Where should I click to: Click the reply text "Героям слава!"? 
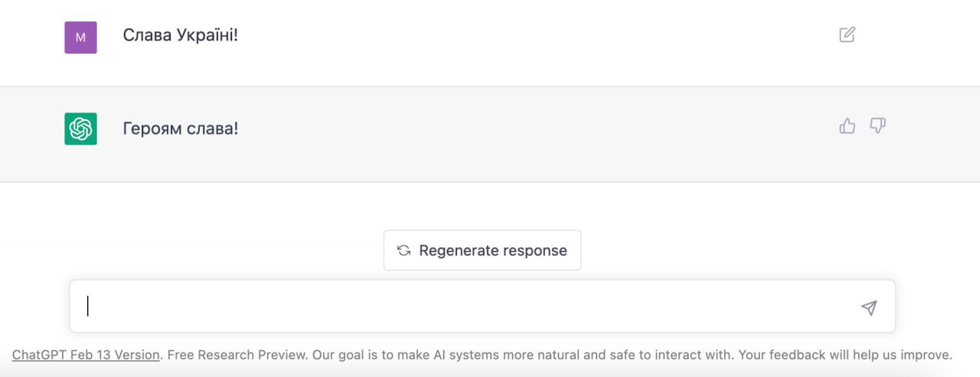click(x=180, y=128)
